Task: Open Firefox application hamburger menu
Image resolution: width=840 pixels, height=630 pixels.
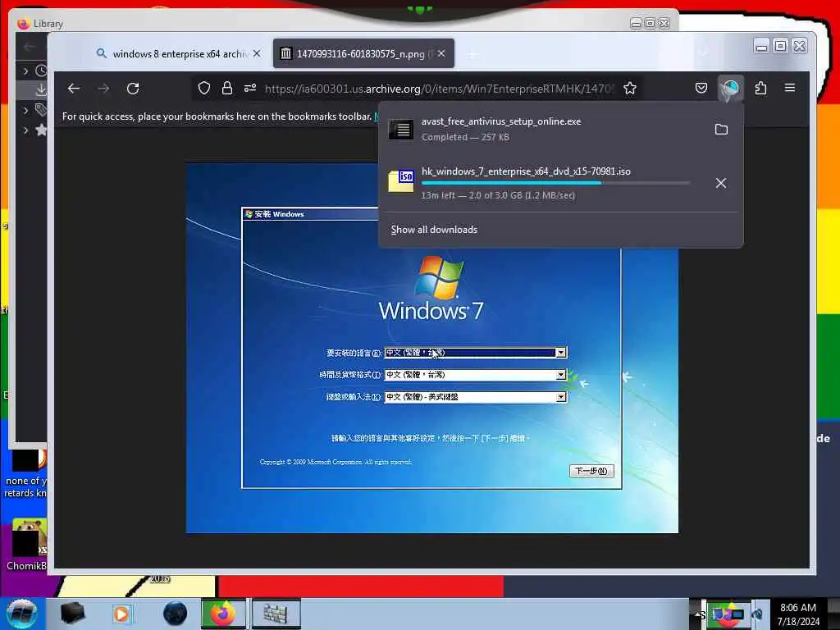Action: (x=790, y=88)
